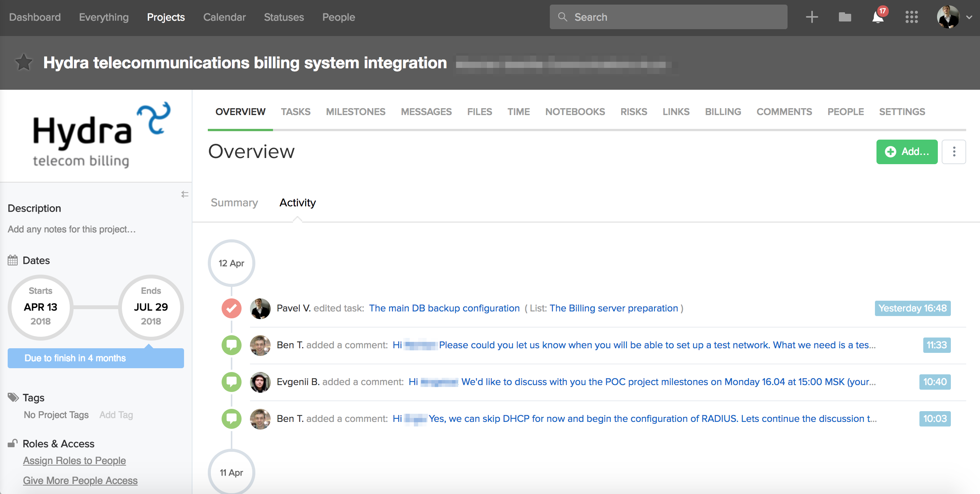Open Statuses in top navigation
Viewport: 980px width, 494px height.
click(284, 17)
